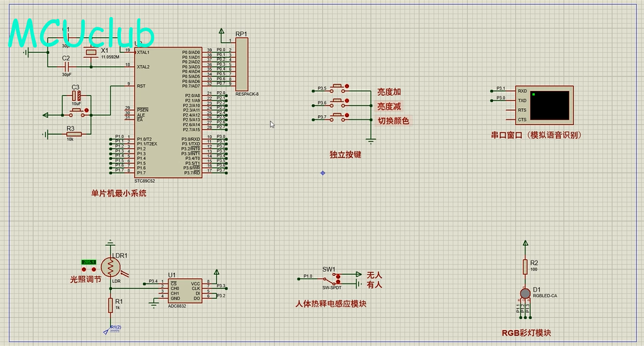Click the C2 30pF capacitor
Screen dimensions: 644x346
[67, 65]
